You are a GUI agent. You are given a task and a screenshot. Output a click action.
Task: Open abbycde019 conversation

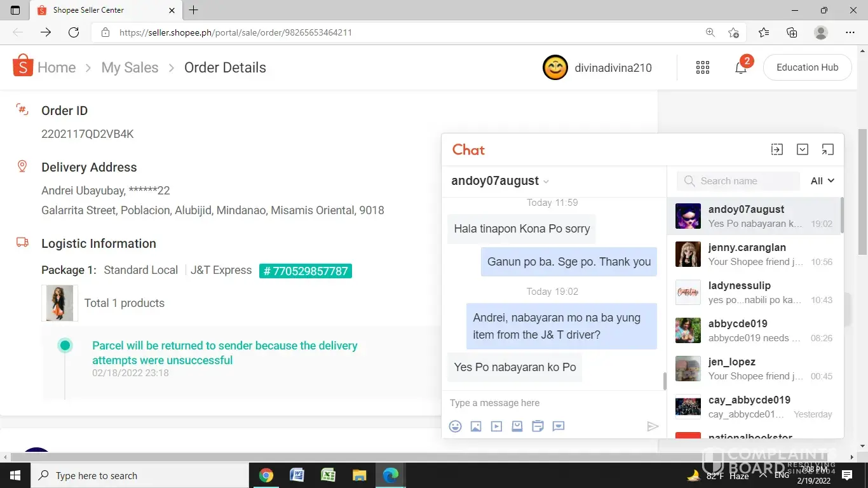[754, 330]
